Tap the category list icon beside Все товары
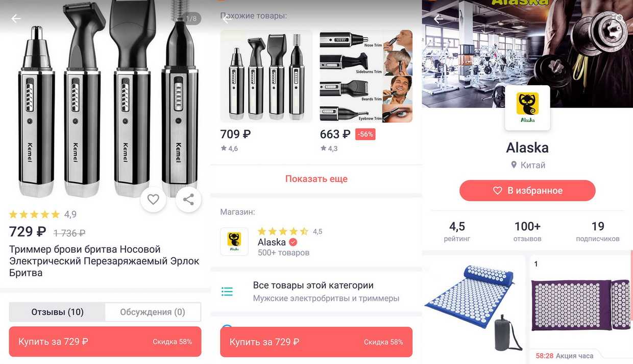The image size is (633, 364). click(227, 292)
